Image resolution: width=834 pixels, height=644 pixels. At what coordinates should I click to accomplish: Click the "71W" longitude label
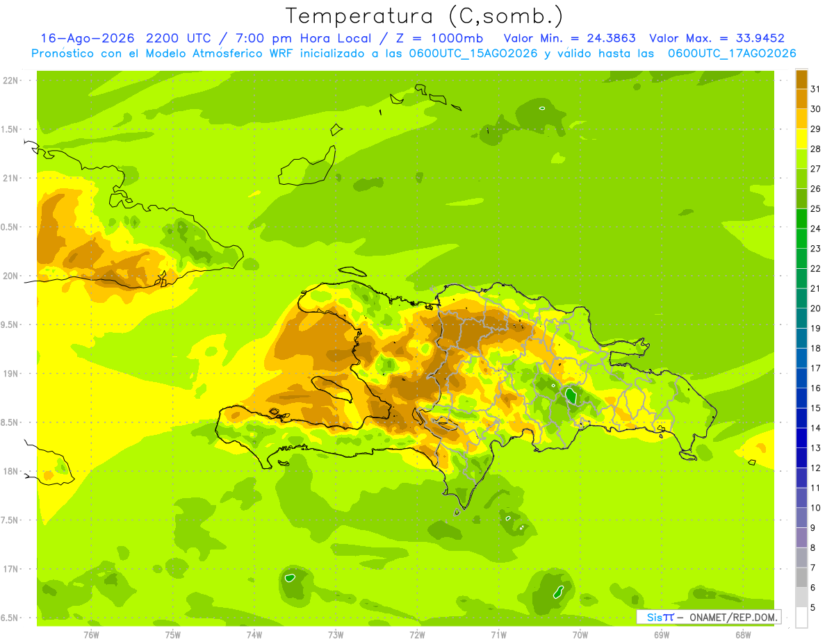498,634
